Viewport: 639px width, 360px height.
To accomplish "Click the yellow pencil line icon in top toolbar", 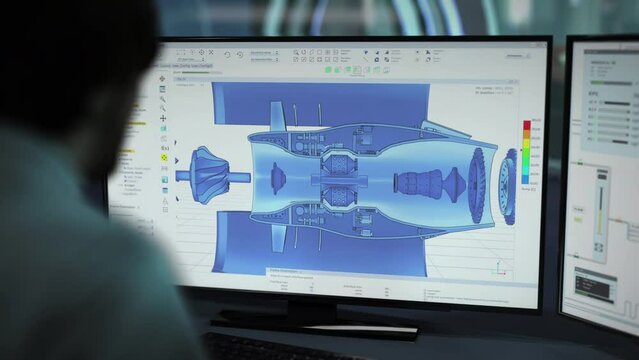I will point(366,60).
